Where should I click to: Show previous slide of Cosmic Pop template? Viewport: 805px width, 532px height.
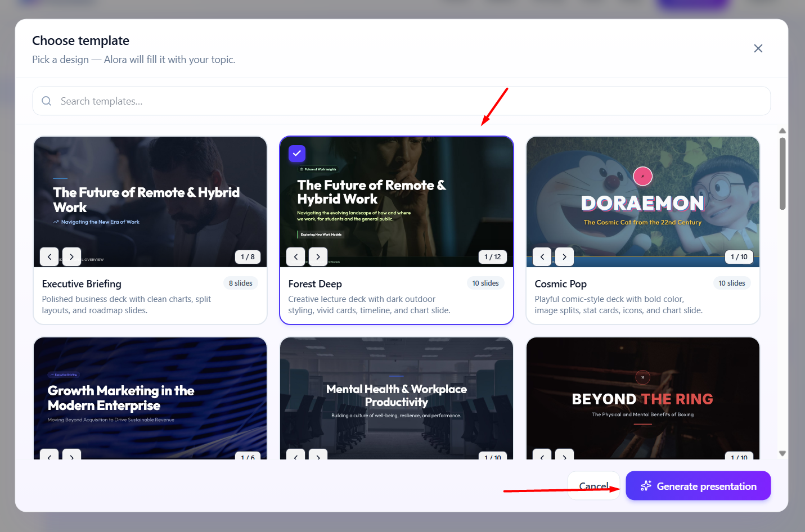542,257
